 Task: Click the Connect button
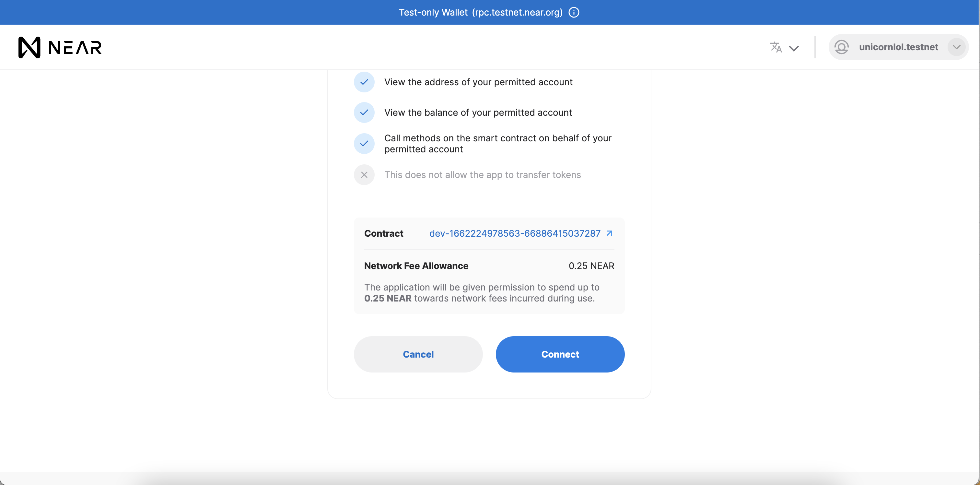pos(560,354)
